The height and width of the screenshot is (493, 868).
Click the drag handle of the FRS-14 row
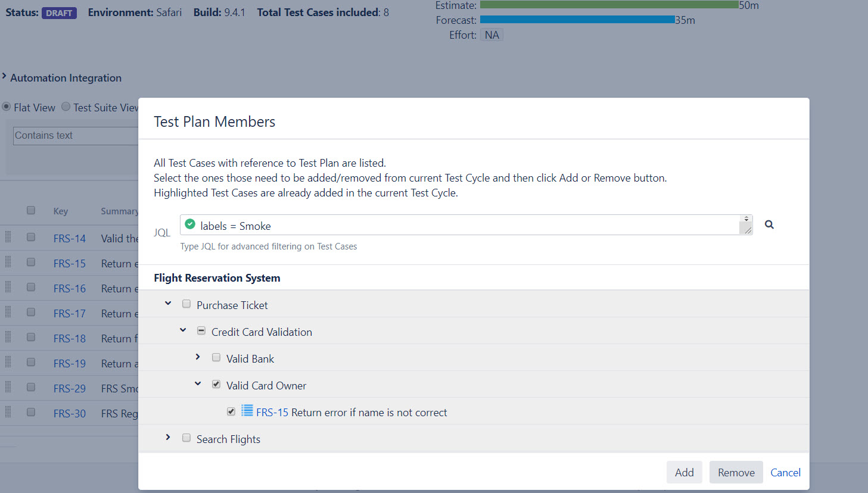8,237
